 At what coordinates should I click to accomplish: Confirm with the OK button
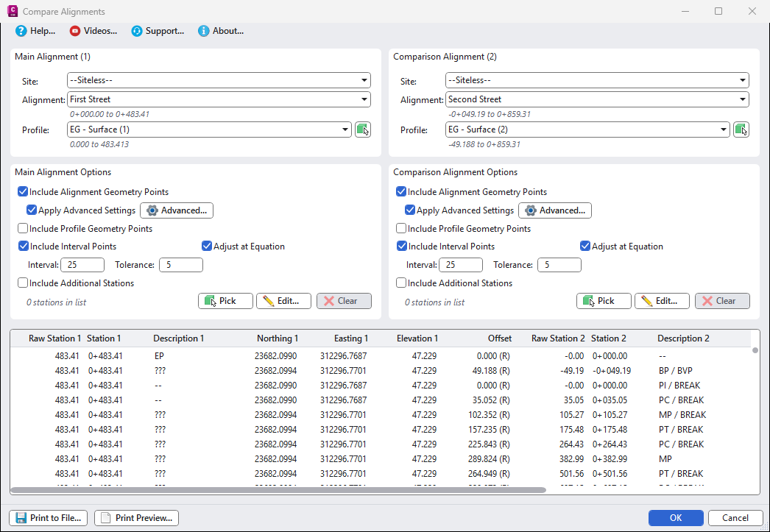(x=676, y=518)
